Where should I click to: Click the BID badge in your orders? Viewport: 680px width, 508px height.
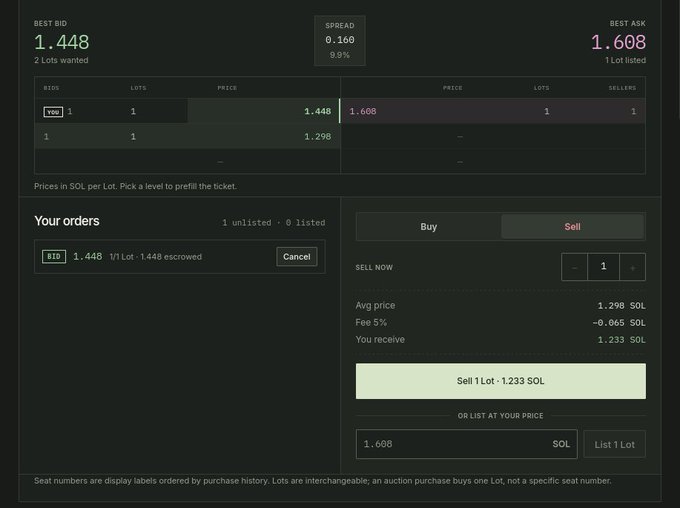pyautogui.click(x=54, y=256)
